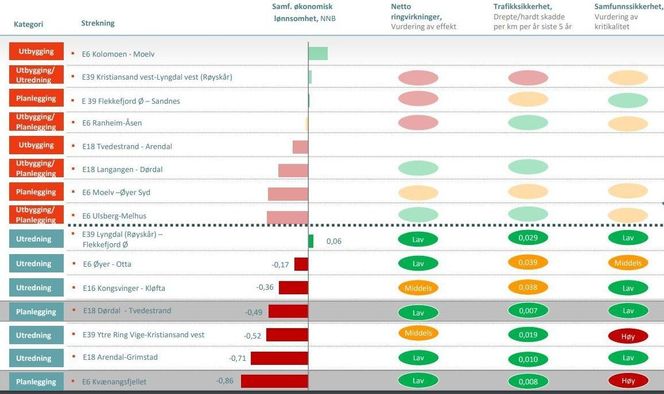Click the red -0,71 bar for E18 Arendal-Grimstad
Image resolution: width=664 pixels, height=394 pixels.
[x=279, y=358]
